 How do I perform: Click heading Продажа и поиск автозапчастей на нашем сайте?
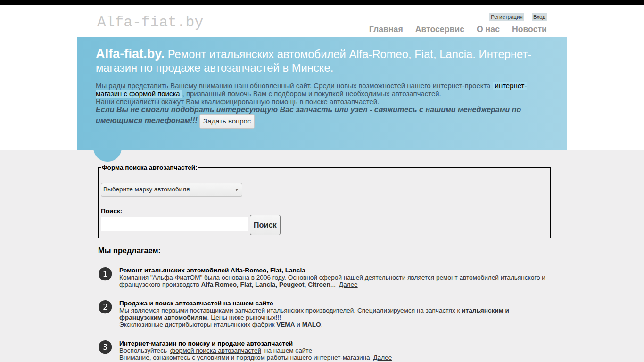(x=196, y=304)
